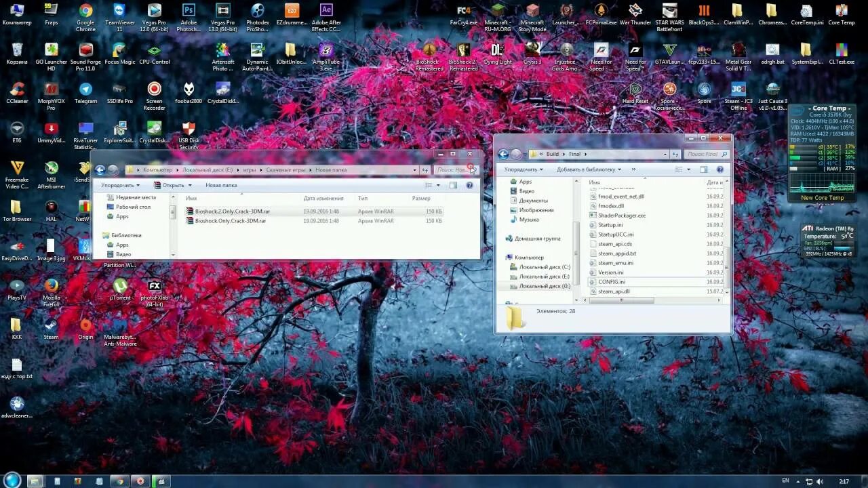Screen dimensions: 868x488
Task: Launch Screen Recorder desktop icon
Action: coord(154,96)
